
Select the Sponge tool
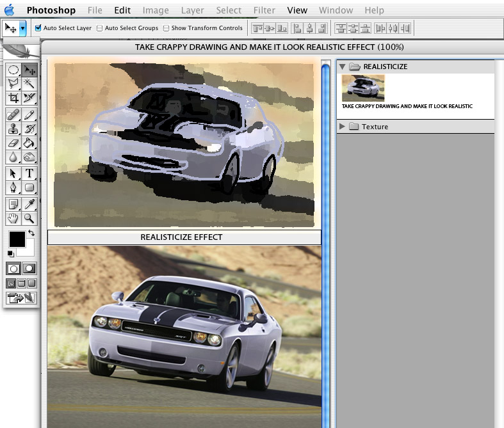29,157
